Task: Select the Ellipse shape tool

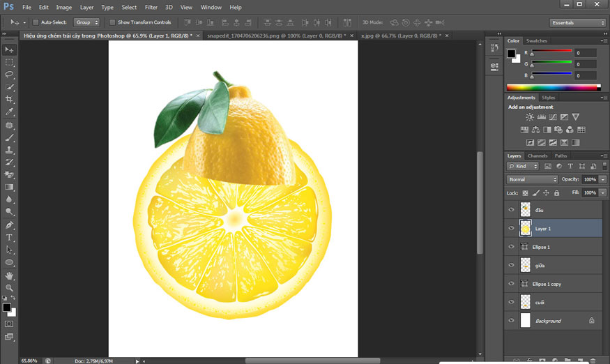Action: coord(9,262)
